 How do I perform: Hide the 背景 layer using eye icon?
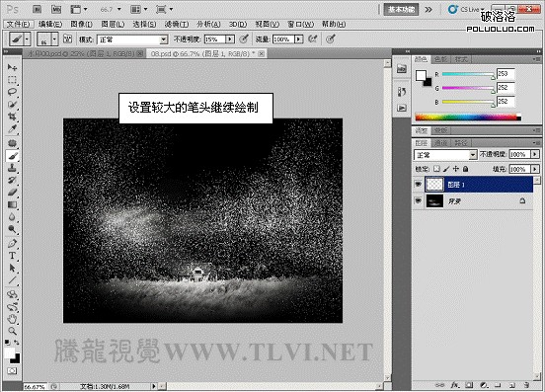419,200
